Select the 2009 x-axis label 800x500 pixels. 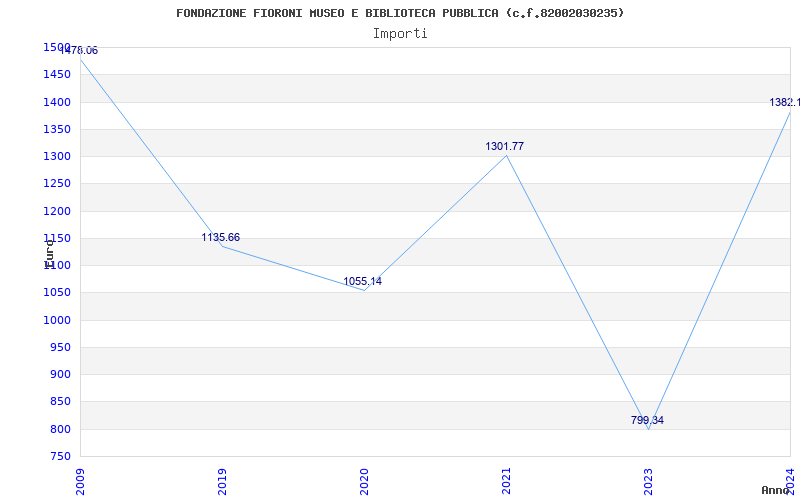click(x=80, y=481)
